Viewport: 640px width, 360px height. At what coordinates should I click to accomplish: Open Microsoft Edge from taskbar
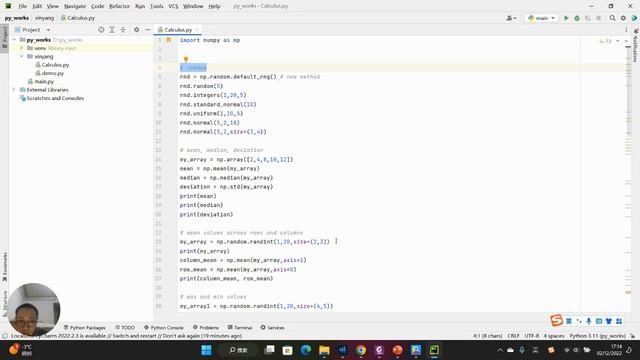[x=306, y=350]
